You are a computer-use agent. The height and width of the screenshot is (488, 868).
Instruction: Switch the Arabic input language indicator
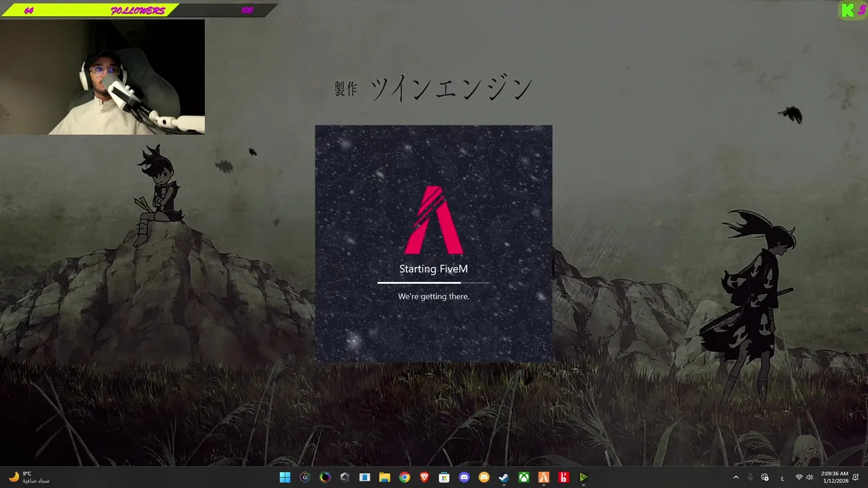(782, 478)
